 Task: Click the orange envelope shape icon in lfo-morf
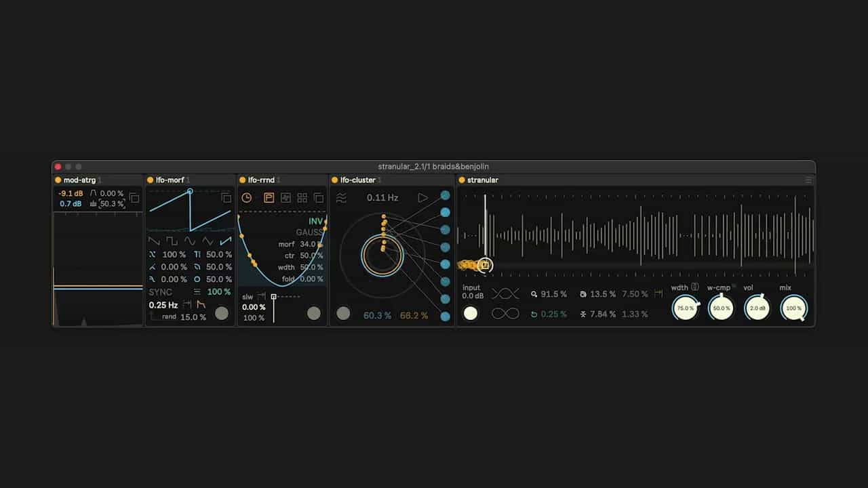[201, 305]
